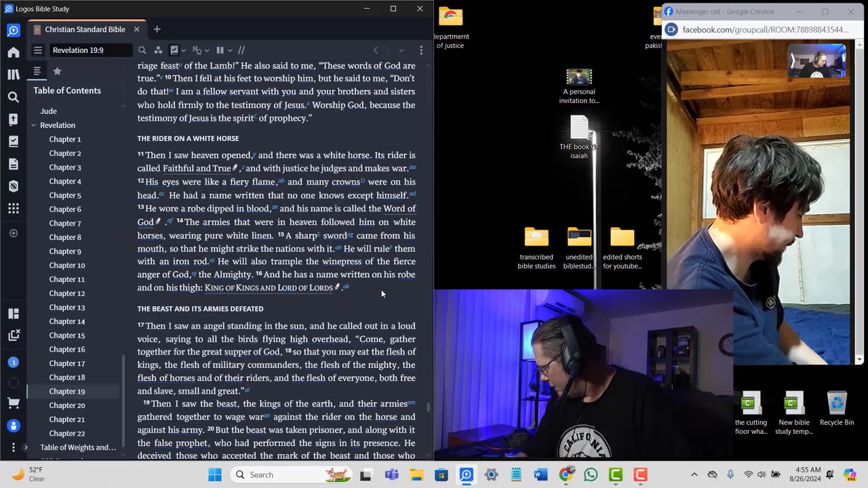Open the Guides icon in Logos sidebar
The image size is (868, 488).
(x=13, y=119)
